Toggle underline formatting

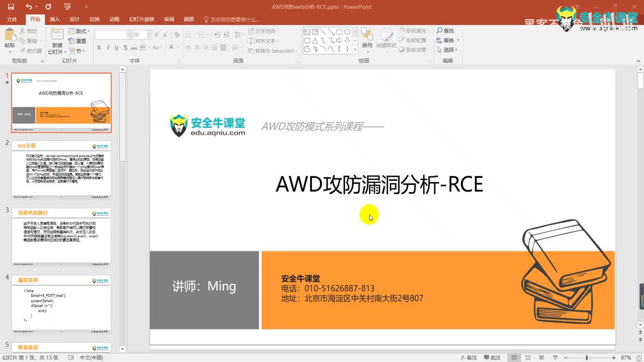point(116,47)
